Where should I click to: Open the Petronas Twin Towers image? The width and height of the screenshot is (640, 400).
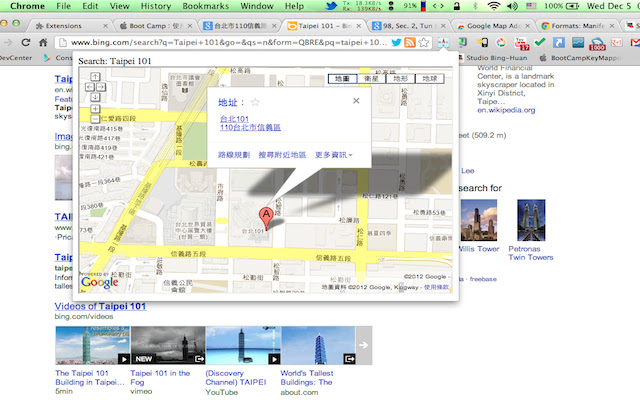click(x=531, y=220)
